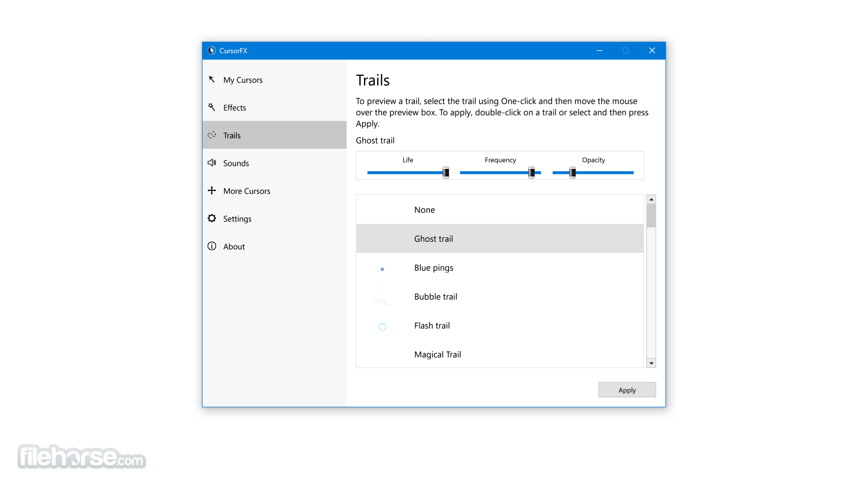Select Magical Trail in the list
The width and height of the screenshot is (868, 486).
500,354
